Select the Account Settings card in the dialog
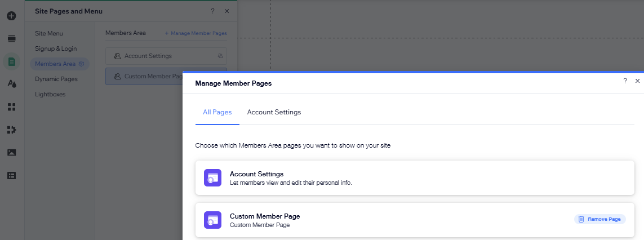This screenshot has height=240, width=644. point(411,178)
